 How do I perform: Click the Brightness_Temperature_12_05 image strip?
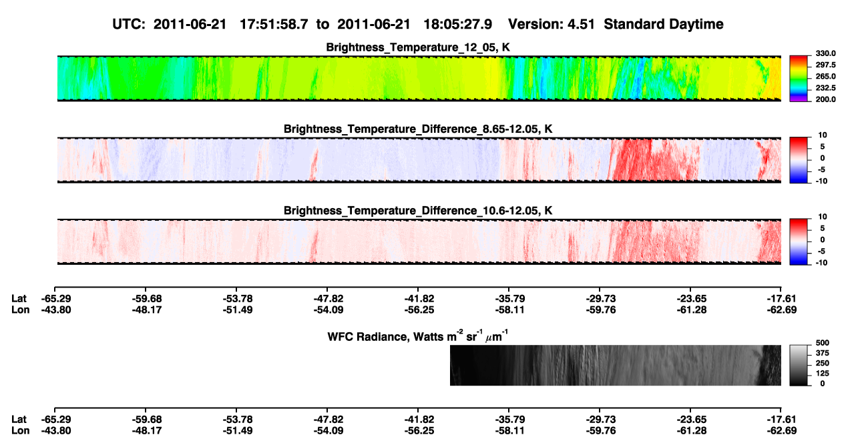pyautogui.click(x=419, y=78)
